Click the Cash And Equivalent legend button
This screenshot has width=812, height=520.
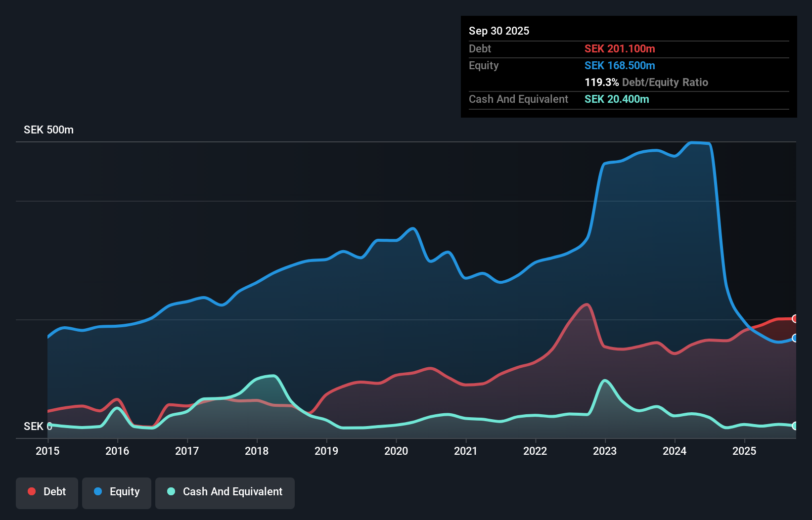coord(225,492)
